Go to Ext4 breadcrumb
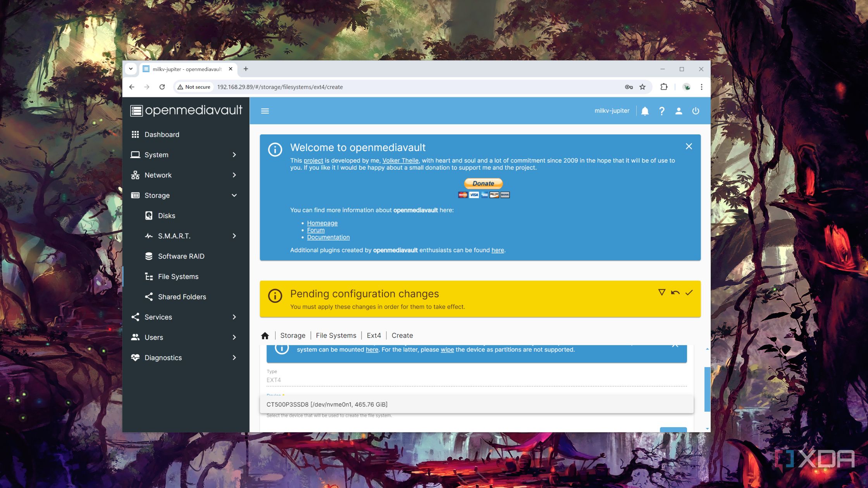This screenshot has width=868, height=488. (x=374, y=335)
